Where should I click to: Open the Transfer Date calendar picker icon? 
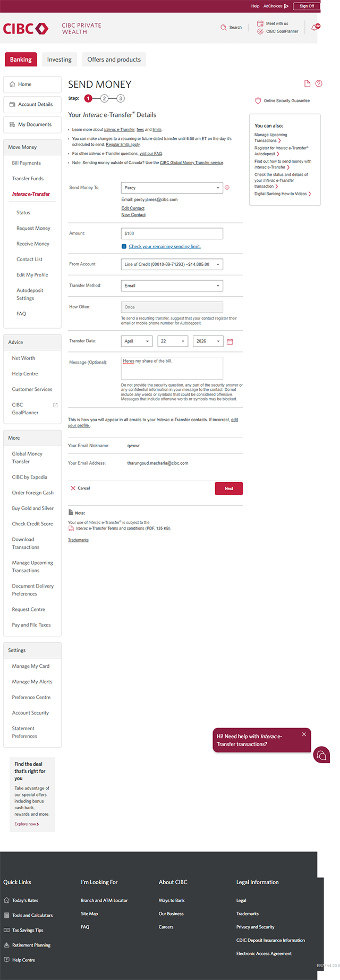point(230,341)
